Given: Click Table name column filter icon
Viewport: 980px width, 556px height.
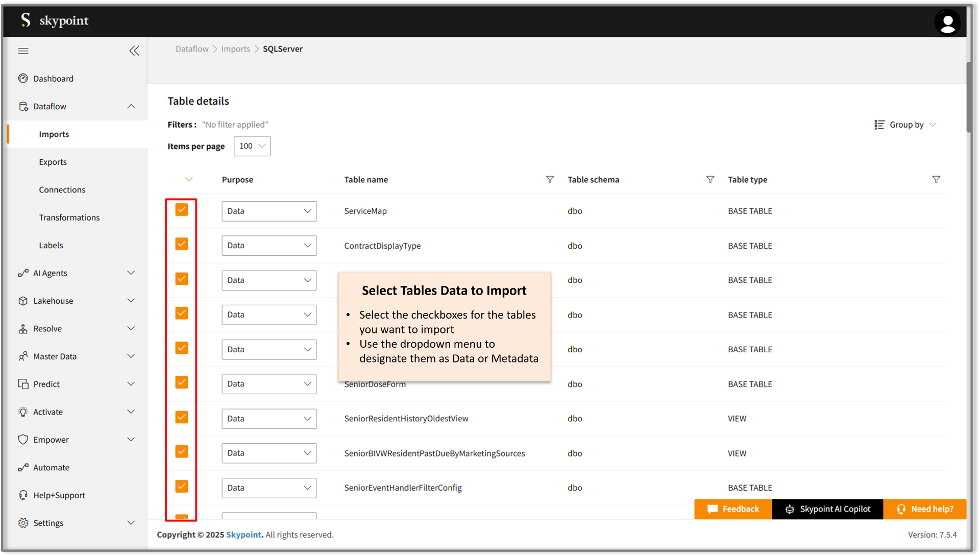Looking at the screenshot, I should [x=550, y=180].
